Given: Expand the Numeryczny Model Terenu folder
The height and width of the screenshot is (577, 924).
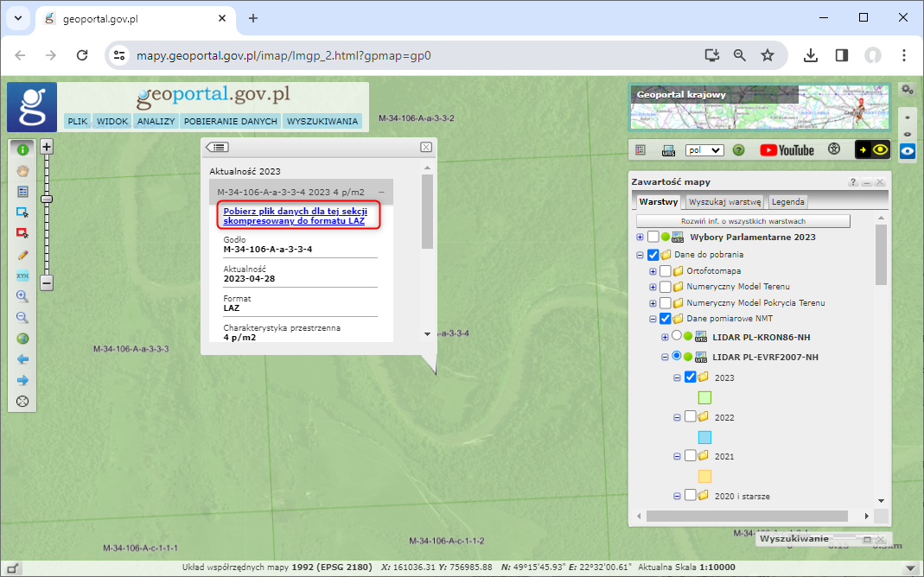Looking at the screenshot, I should click(653, 287).
